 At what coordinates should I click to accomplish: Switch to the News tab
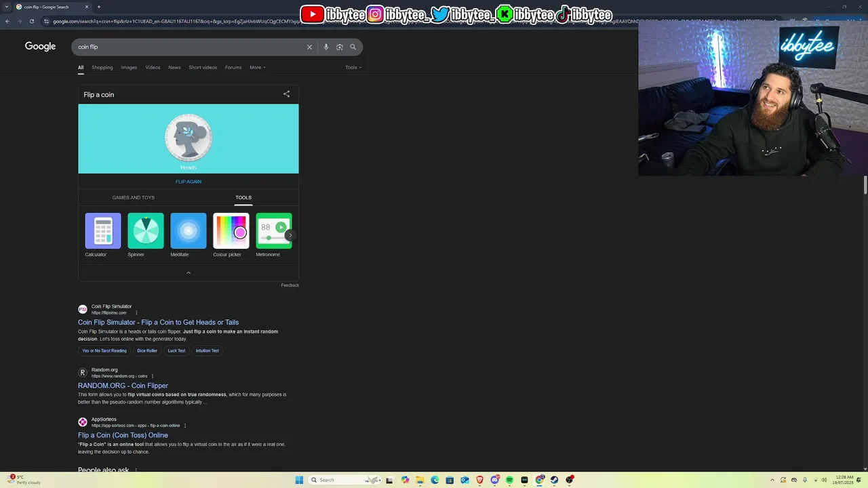click(174, 67)
